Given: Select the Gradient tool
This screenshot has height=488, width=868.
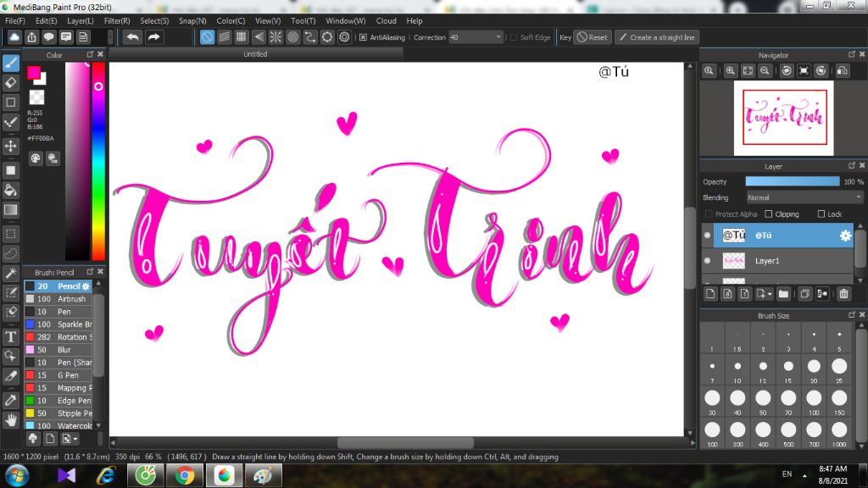Looking at the screenshot, I should pos(10,210).
